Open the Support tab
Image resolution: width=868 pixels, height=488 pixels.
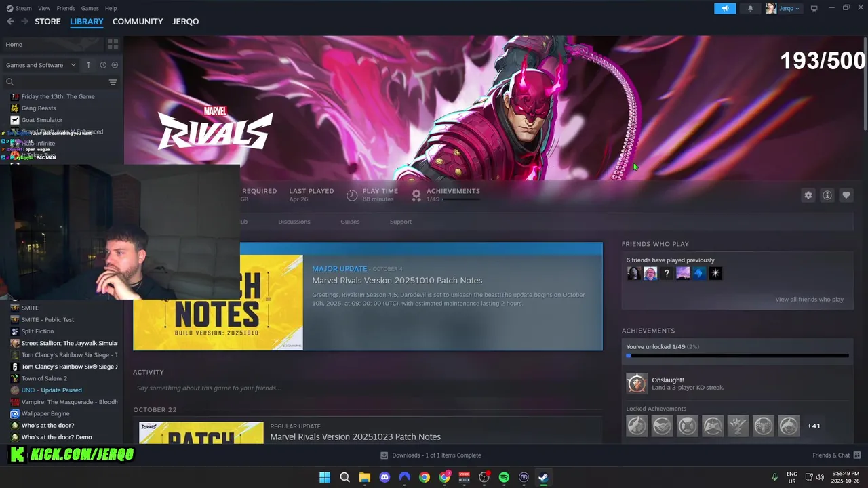(401, 222)
